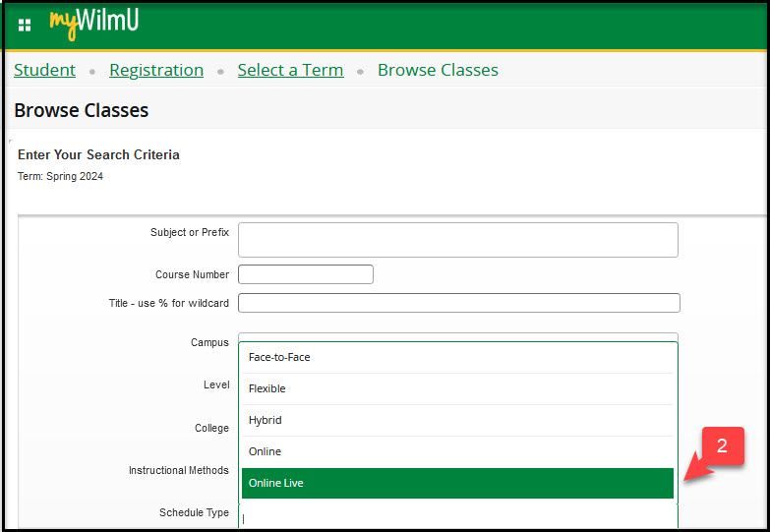The width and height of the screenshot is (770, 532).
Task: Focus the Course Number input box
Action: point(305,274)
